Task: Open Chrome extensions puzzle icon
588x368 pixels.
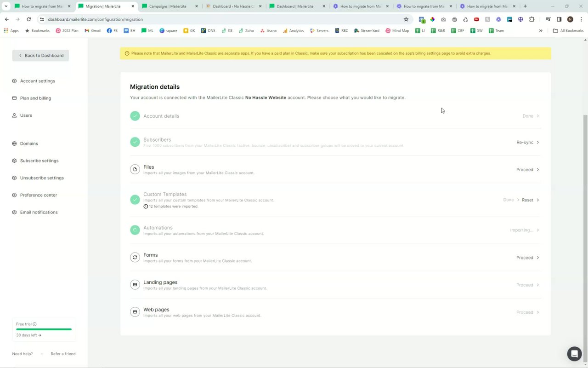Action: [x=532, y=19]
